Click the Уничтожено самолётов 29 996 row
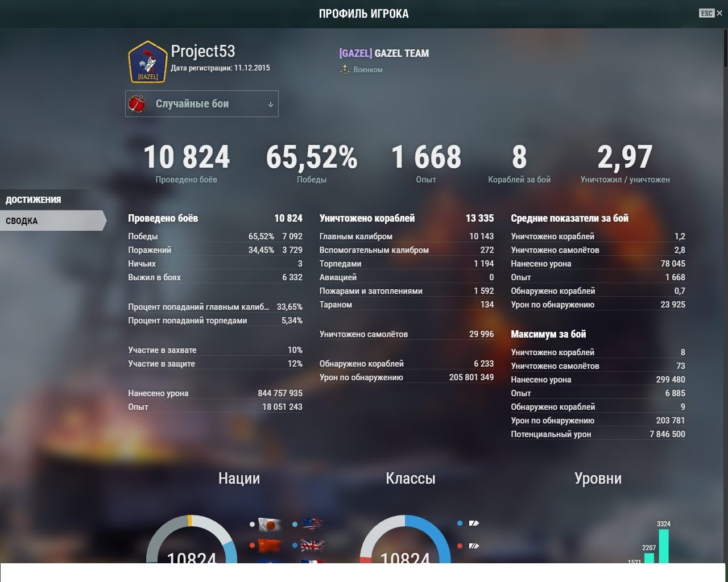This screenshot has width=728, height=582. 407,334
